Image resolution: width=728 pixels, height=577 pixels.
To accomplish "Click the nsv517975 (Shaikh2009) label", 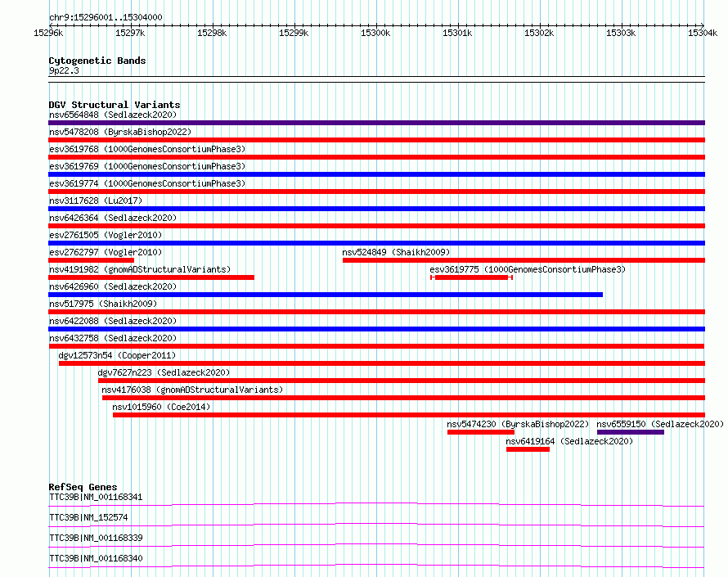I will tap(103, 304).
